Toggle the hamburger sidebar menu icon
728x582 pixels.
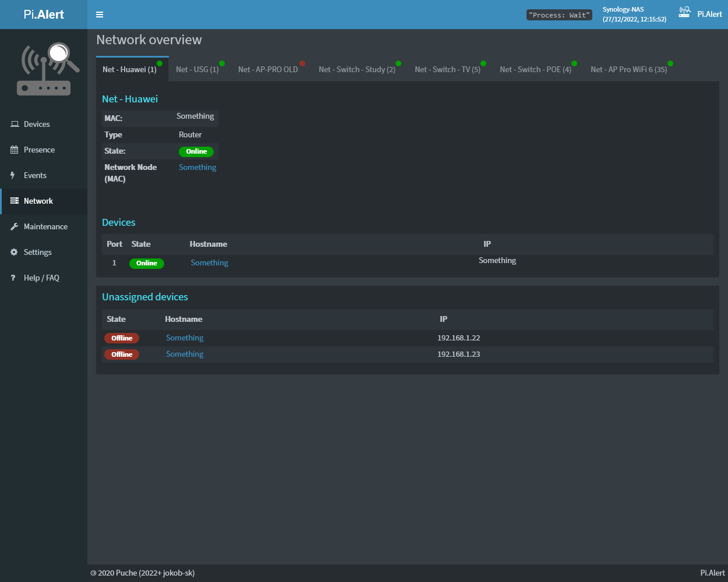click(x=100, y=15)
